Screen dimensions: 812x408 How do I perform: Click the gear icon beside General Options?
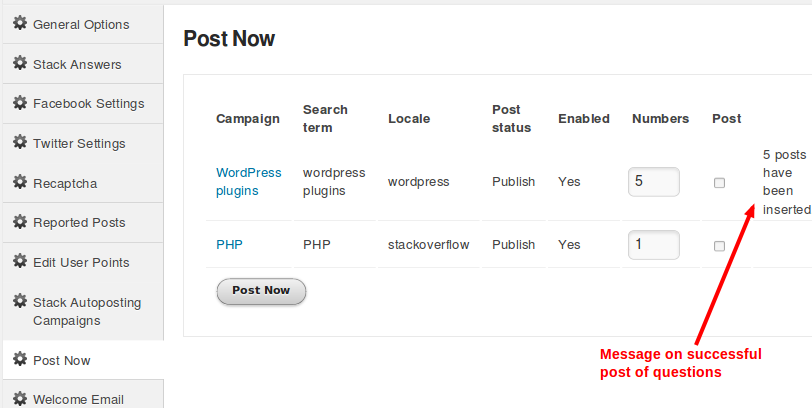20,23
